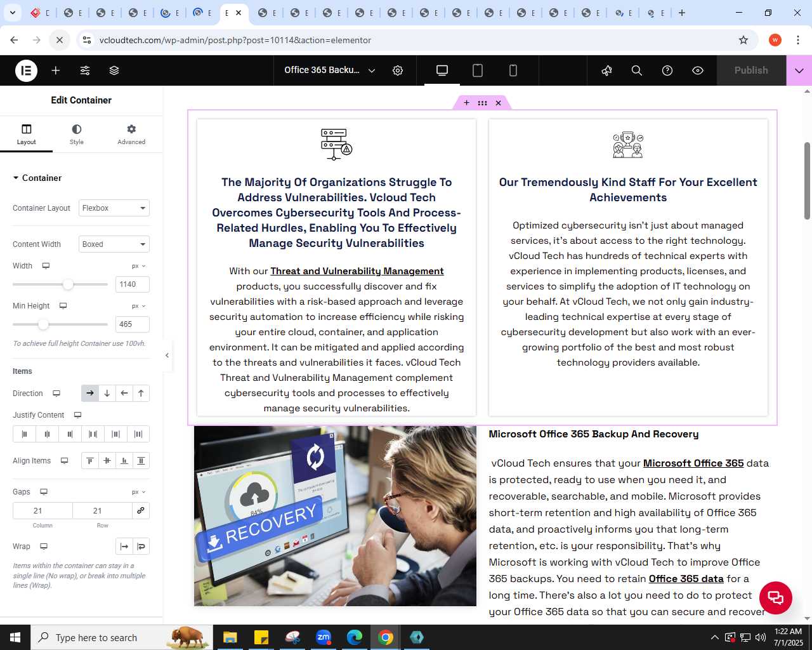
Task: Switch to tablet preview mode
Action: click(x=478, y=70)
